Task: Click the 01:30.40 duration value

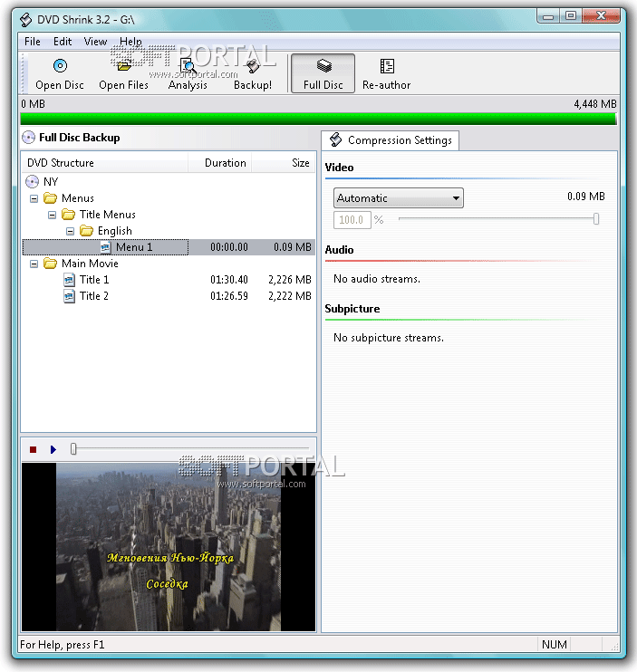Action: [229, 280]
